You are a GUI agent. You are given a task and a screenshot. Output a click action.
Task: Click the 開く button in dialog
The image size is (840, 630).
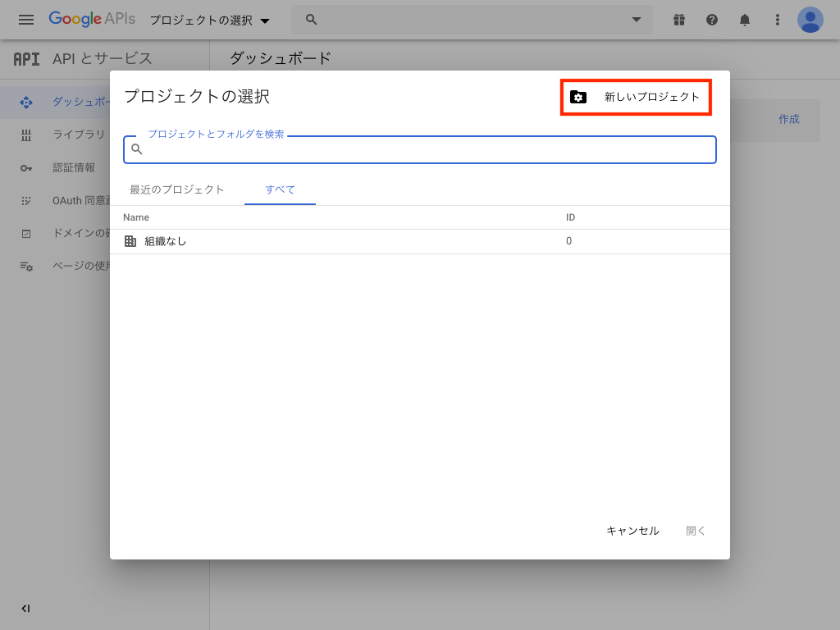tap(696, 531)
